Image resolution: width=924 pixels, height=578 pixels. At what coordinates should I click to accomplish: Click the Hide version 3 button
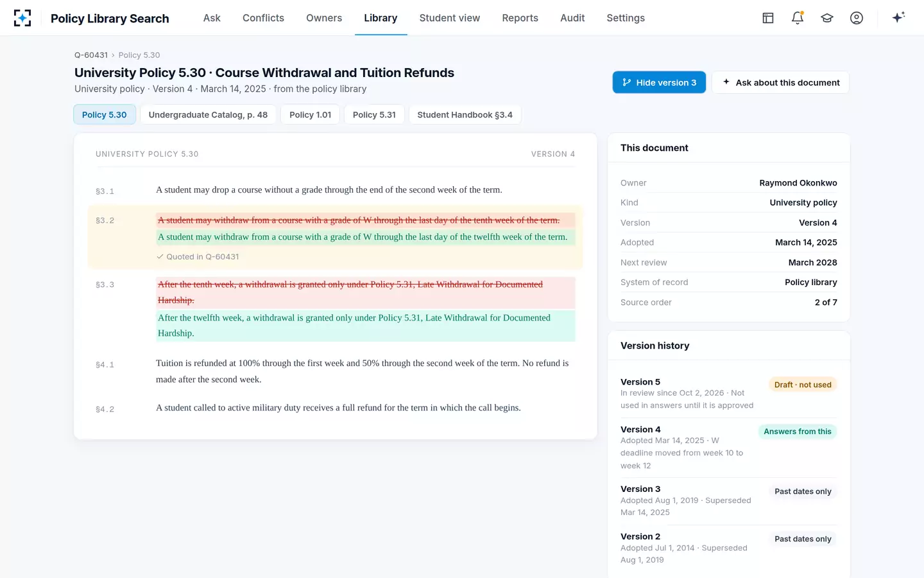tap(659, 82)
